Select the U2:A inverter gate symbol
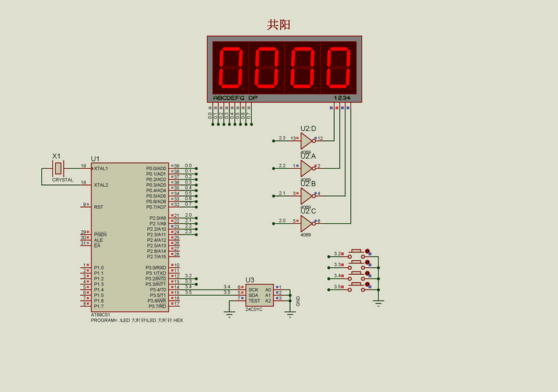The height and width of the screenshot is (392, 558). pos(308,168)
